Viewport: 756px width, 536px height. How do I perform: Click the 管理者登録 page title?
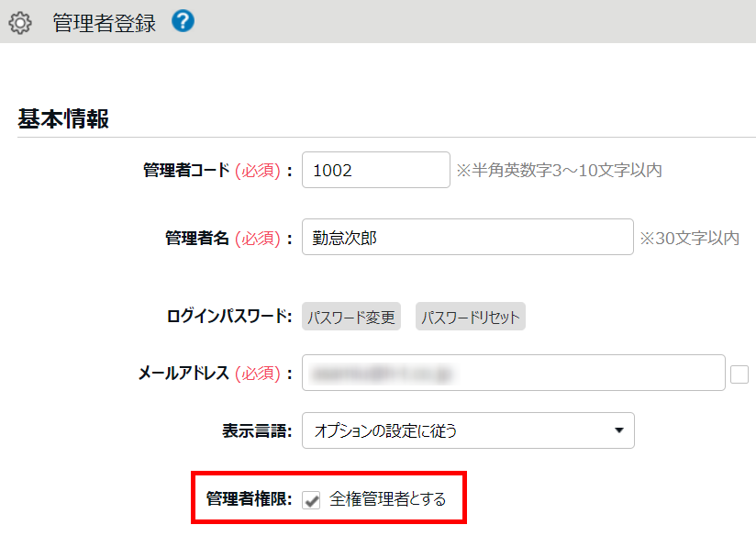pyautogui.click(x=104, y=23)
